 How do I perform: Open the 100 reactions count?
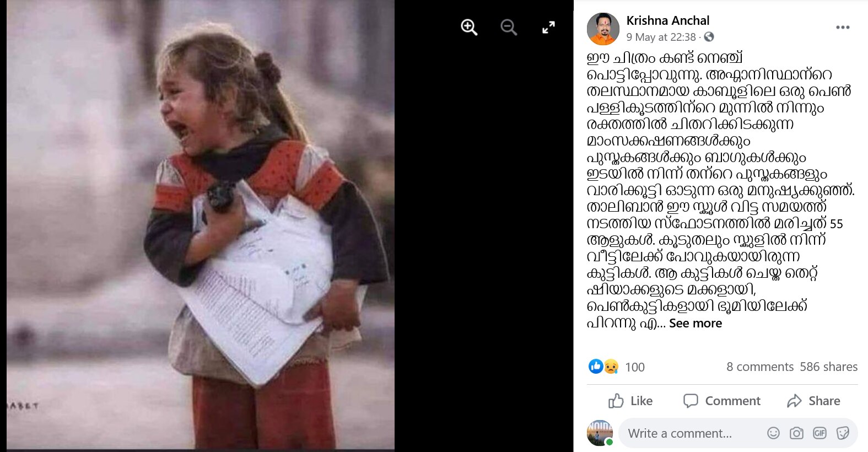pyautogui.click(x=635, y=367)
